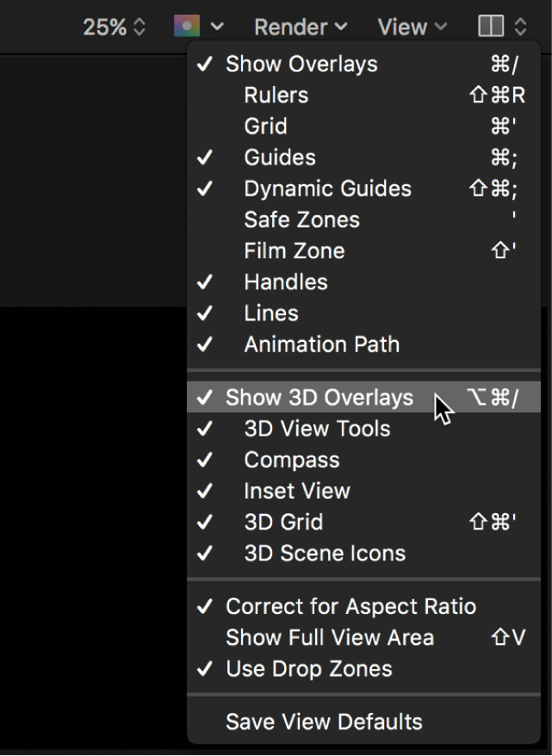Toggle Dynamic Guides off

coord(328,189)
